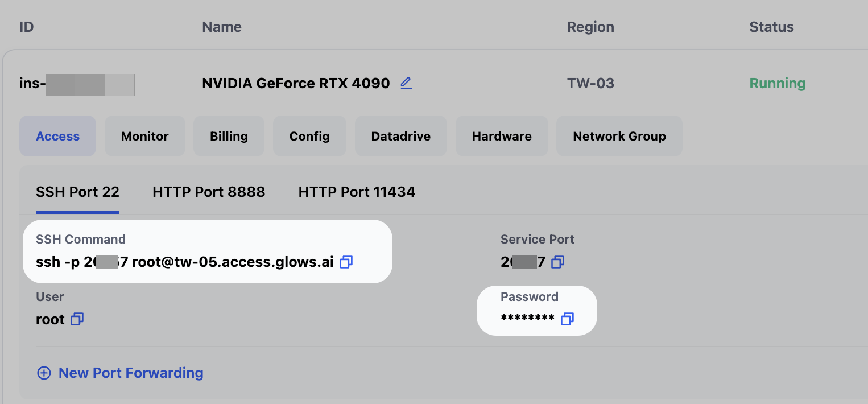Copy the root username
The height and width of the screenshot is (404, 868).
pos(77,319)
